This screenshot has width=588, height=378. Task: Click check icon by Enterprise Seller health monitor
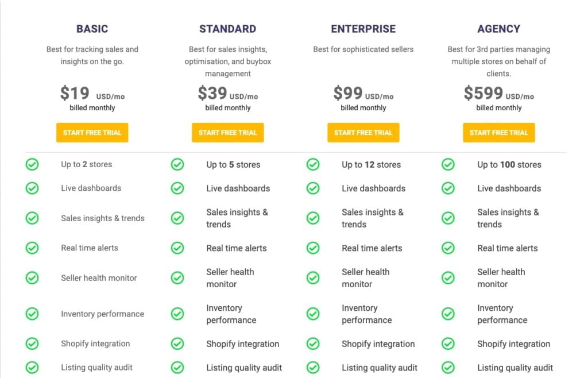pyautogui.click(x=313, y=278)
